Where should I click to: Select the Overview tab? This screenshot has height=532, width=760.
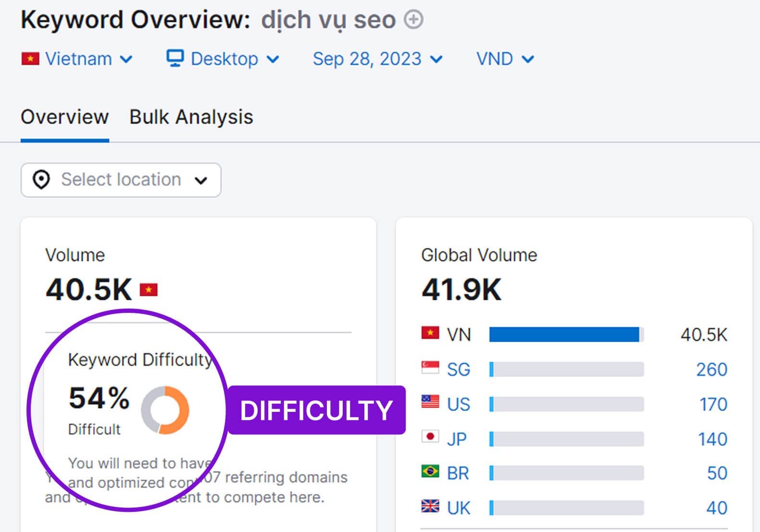point(65,117)
